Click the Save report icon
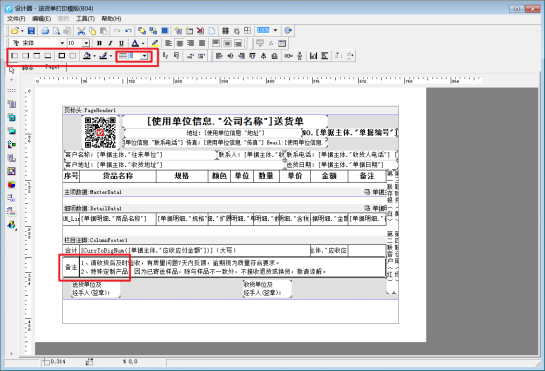545x371 pixels. pyautogui.click(x=31, y=31)
